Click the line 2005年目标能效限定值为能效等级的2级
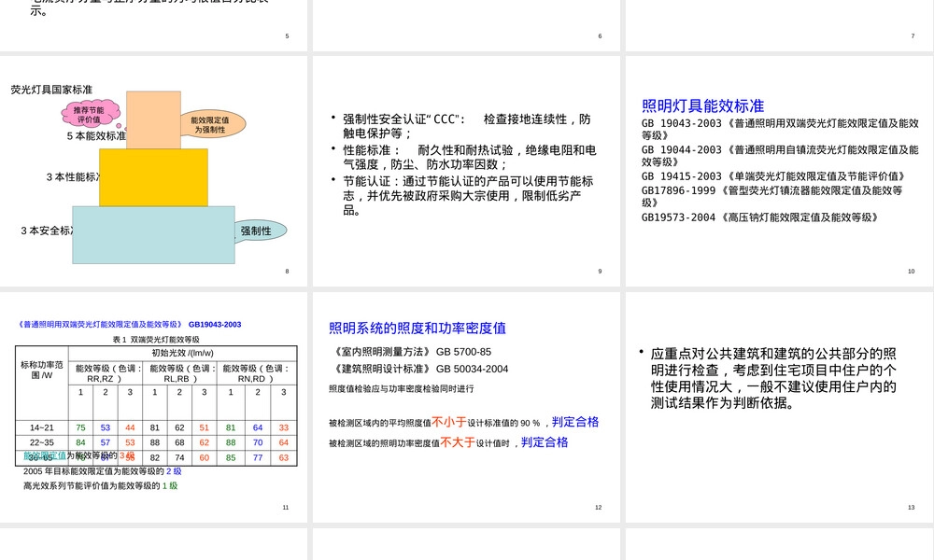Image resolution: width=934 pixels, height=560 pixels. (x=103, y=471)
